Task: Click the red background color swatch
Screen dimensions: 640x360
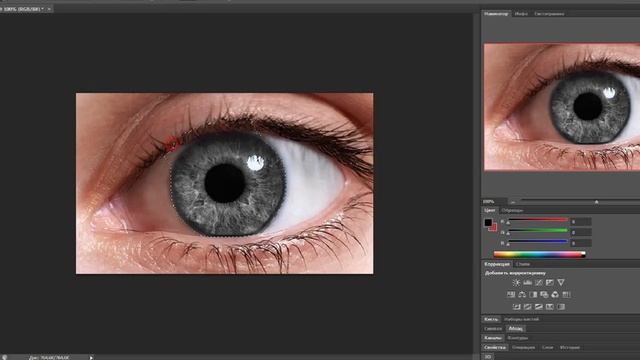Action: pyautogui.click(x=493, y=228)
